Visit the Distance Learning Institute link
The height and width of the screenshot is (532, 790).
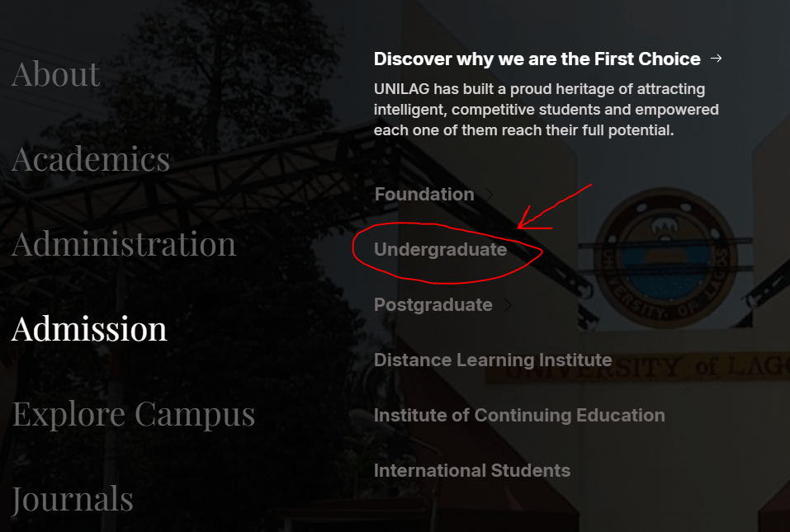(492, 360)
